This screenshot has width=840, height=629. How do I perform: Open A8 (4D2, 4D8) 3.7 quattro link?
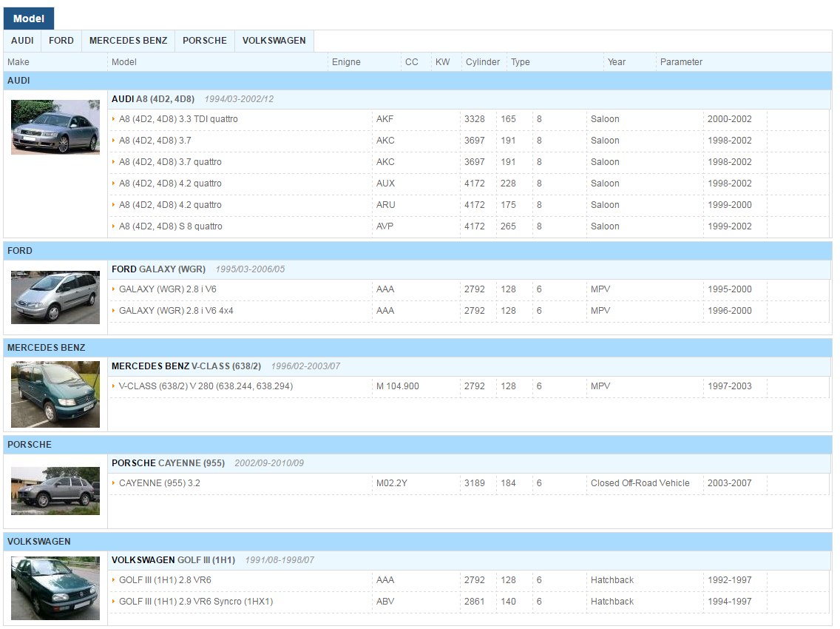tap(170, 162)
